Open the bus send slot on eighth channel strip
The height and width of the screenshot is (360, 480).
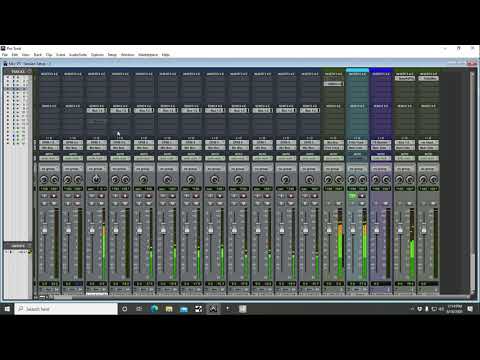pos(215,110)
